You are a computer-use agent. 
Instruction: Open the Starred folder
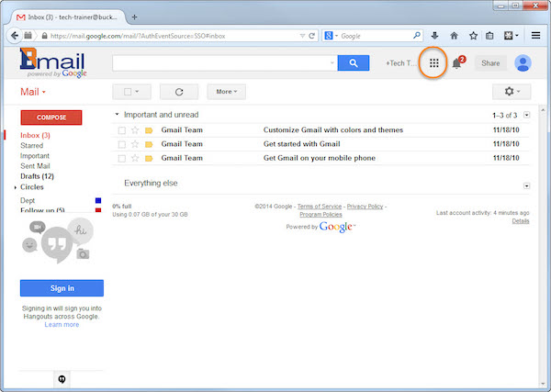[x=31, y=145]
